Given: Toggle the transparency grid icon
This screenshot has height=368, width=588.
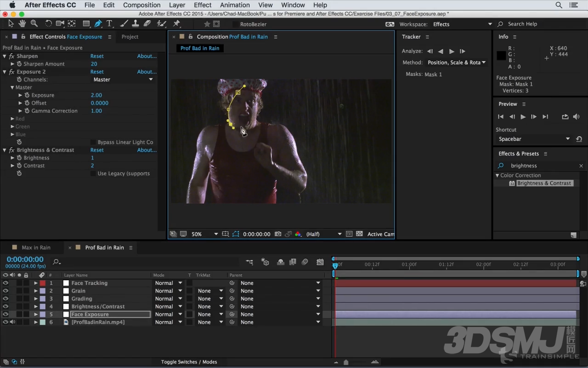Looking at the screenshot, I should (x=359, y=234).
